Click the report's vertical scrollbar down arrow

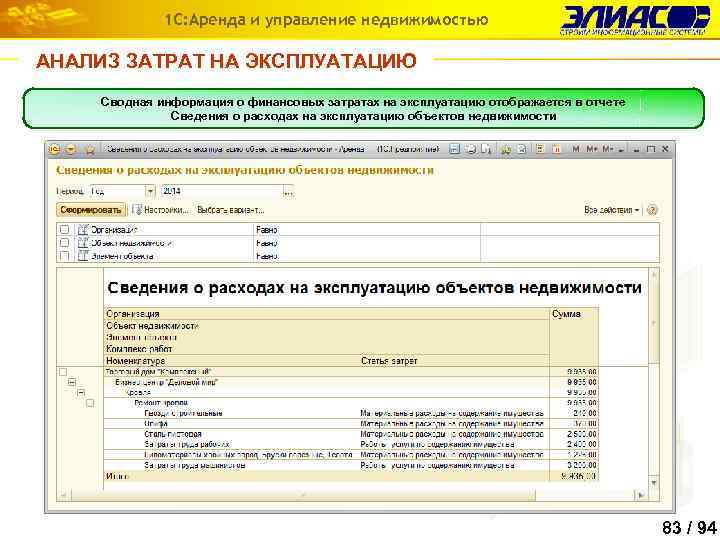(654, 483)
